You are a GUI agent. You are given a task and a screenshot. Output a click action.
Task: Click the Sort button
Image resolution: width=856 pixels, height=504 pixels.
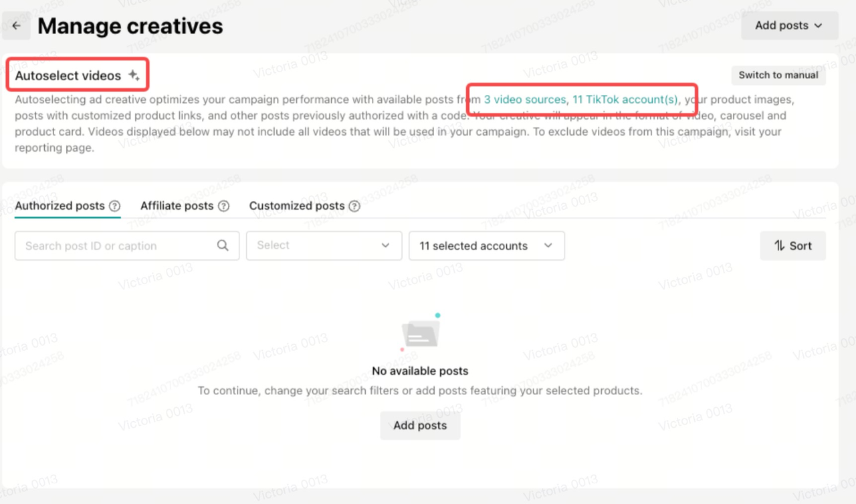pos(792,246)
